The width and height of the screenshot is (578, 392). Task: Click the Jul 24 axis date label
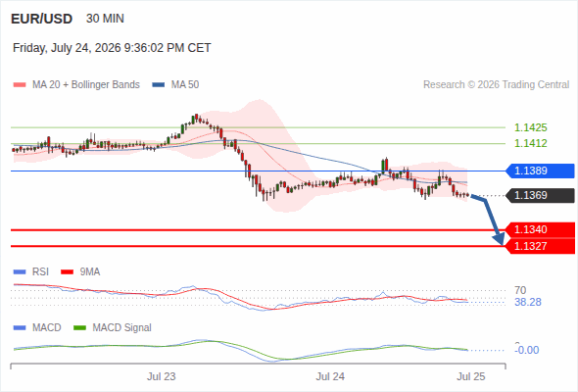pyautogui.click(x=330, y=377)
